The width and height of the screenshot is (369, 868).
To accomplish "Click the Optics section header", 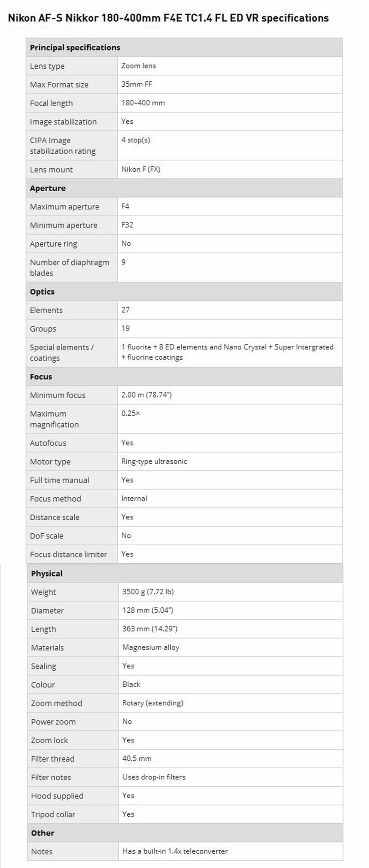I will [x=42, y=291].
